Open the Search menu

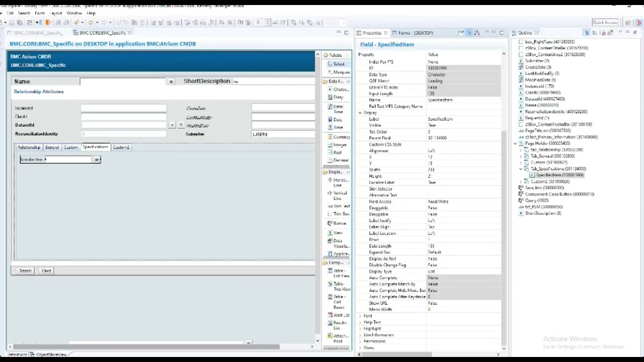[x=24, y=13]
